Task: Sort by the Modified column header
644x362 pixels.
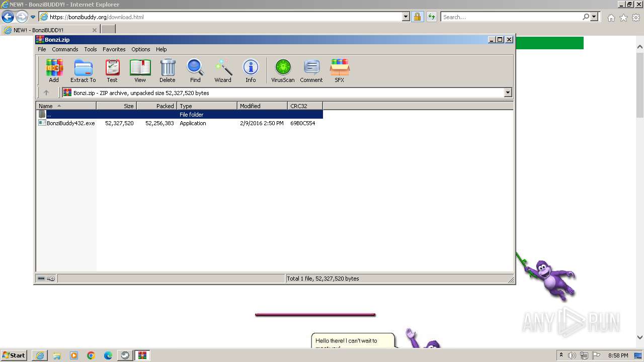Action: click(x=262, y=106)
